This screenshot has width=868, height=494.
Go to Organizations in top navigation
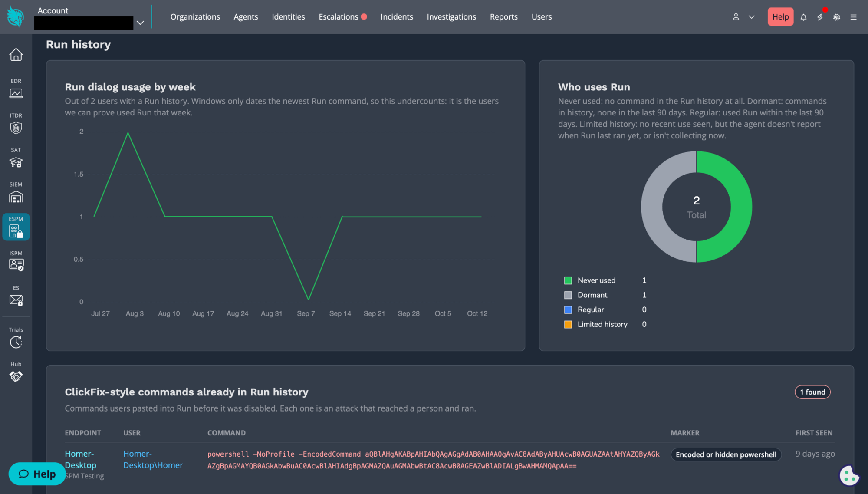click(x=195, y=16)
